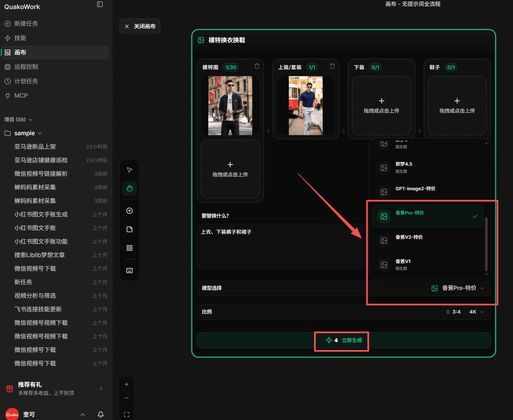Click the plus connector after 模特图 card
The width and height of the screenshot is (513, 420).
[268, 131]
